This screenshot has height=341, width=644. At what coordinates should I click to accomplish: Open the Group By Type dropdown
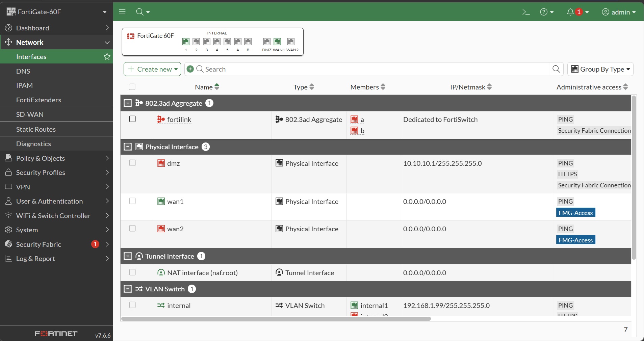(x=600, y=69)
